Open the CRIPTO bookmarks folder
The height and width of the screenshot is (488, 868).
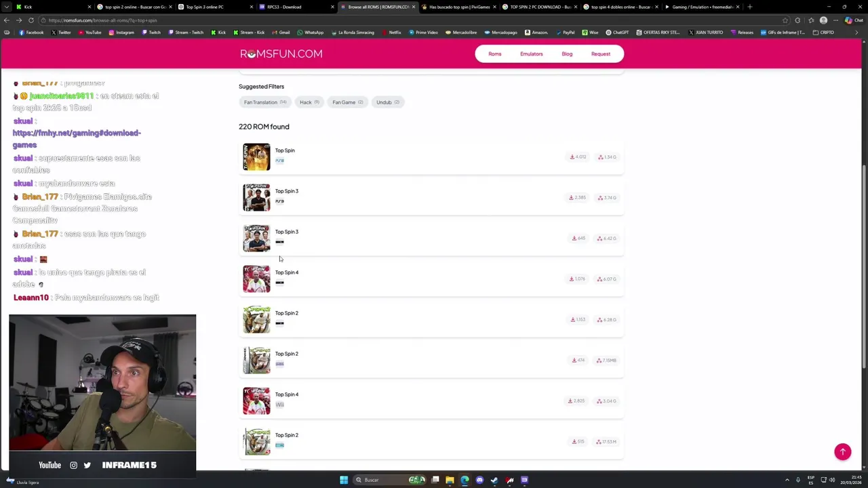pos(824,33)
